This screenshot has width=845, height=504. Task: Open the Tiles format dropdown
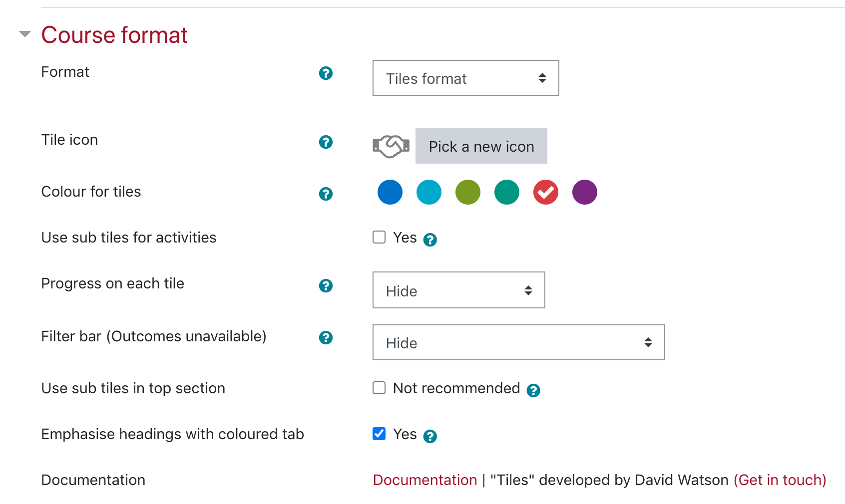pos(465,78)
